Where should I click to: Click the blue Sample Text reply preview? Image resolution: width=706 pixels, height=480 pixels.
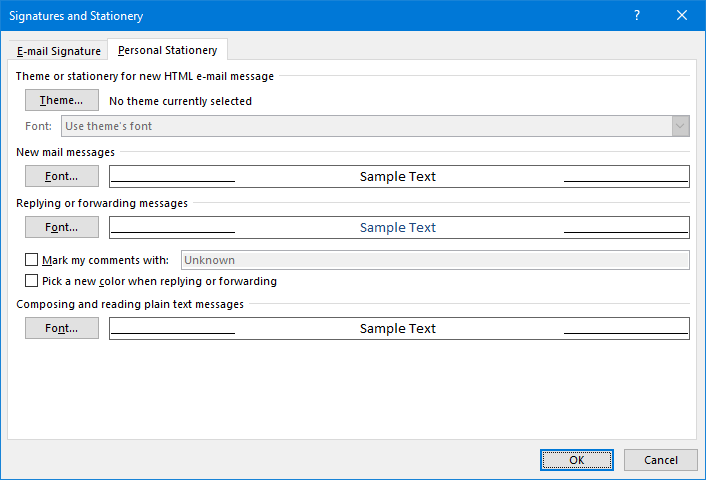399,227
